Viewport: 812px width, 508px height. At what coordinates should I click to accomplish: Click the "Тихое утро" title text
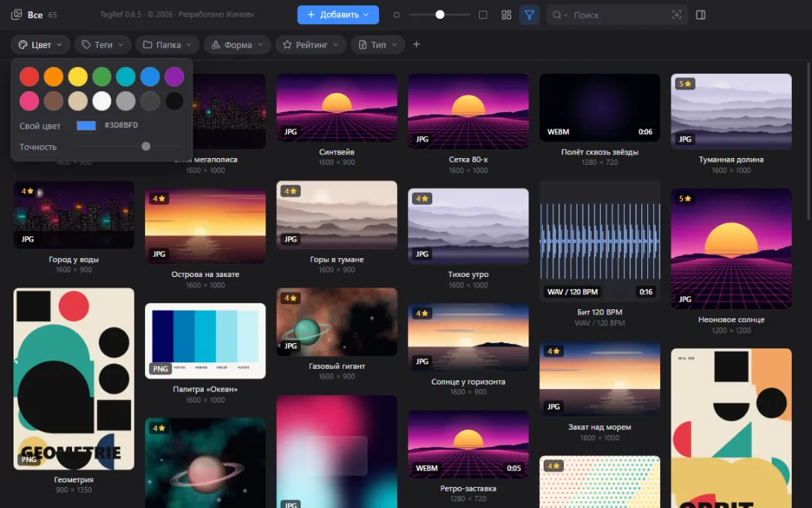[468, 274]
